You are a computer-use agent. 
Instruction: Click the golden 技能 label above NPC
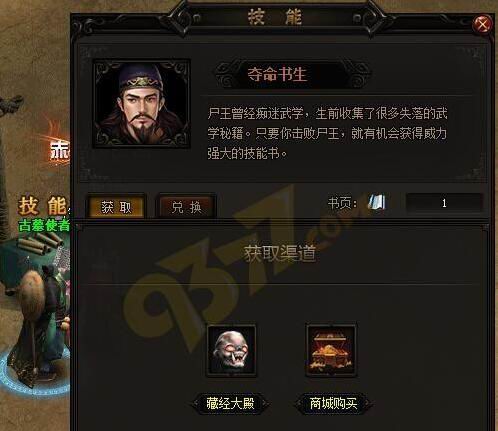tap(43, 206)
